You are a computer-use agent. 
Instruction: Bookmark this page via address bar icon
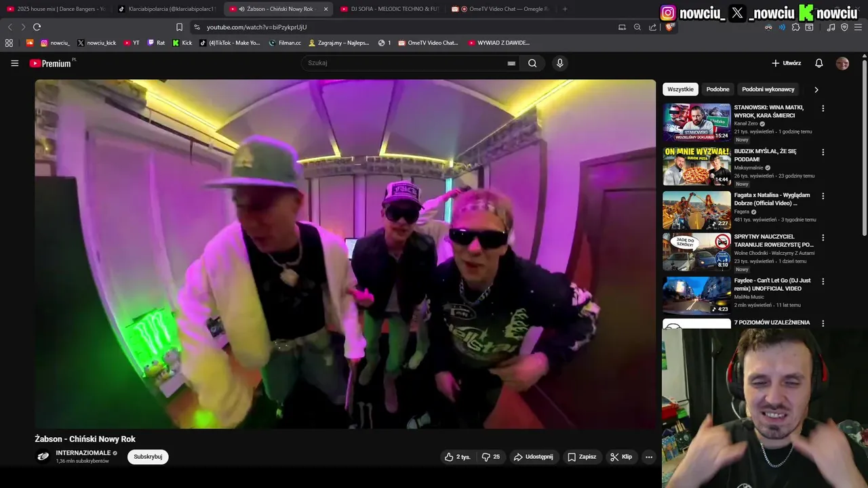179,27
